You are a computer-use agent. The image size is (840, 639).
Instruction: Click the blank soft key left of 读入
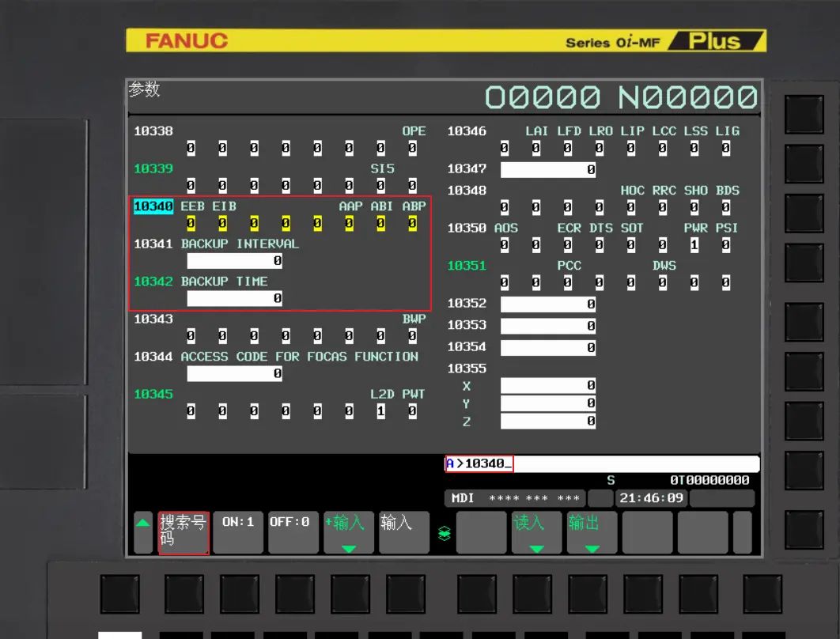click(481, 532)
